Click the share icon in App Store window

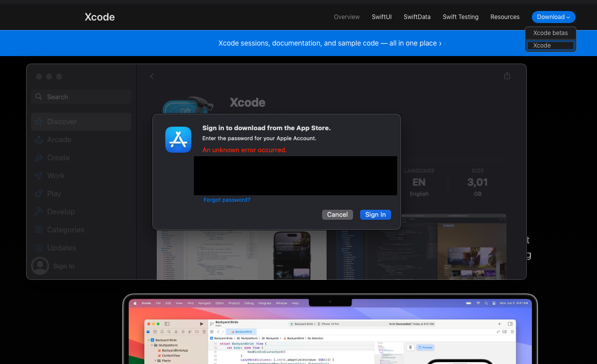click(x=507, y=76)
